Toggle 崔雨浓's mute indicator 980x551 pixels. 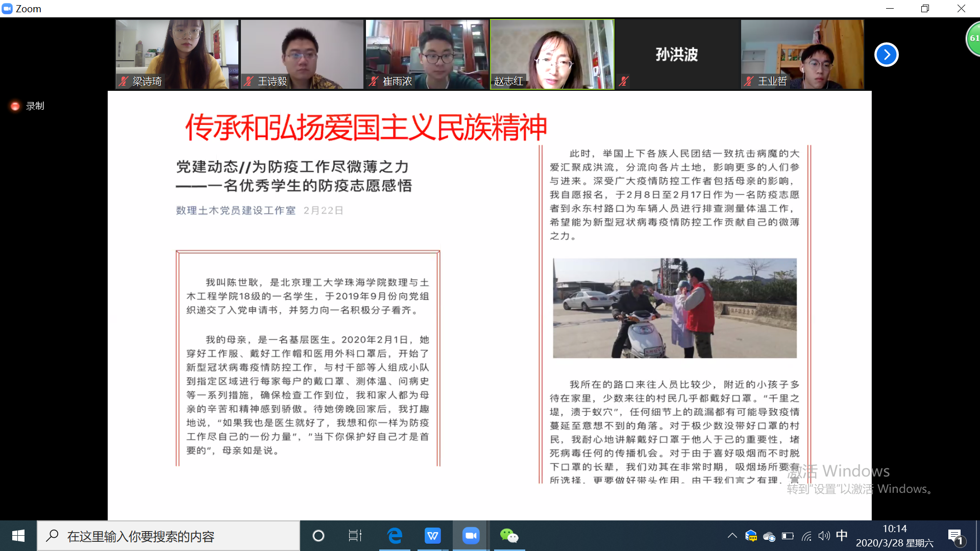pos(373,81)
